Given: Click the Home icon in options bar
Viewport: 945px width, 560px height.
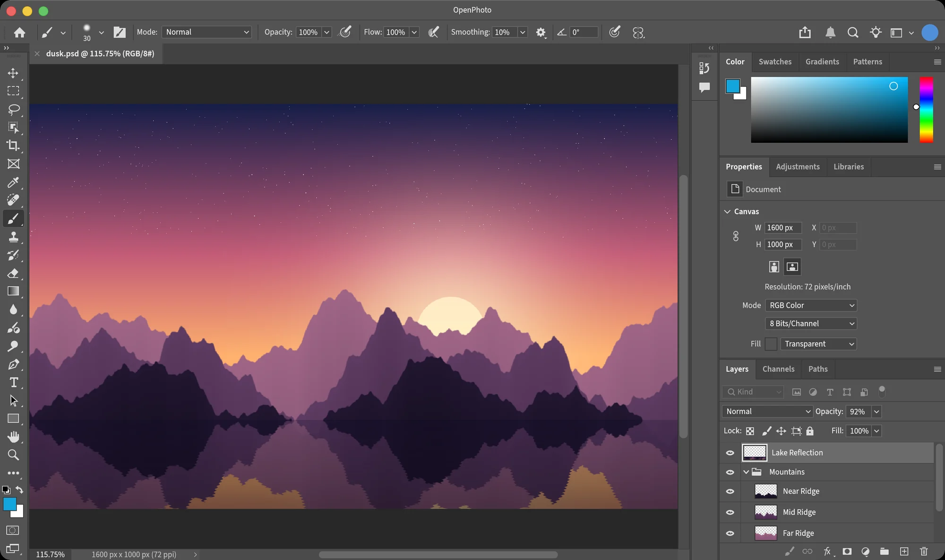Looking at the screenshot, I should (x=19, y=32).
